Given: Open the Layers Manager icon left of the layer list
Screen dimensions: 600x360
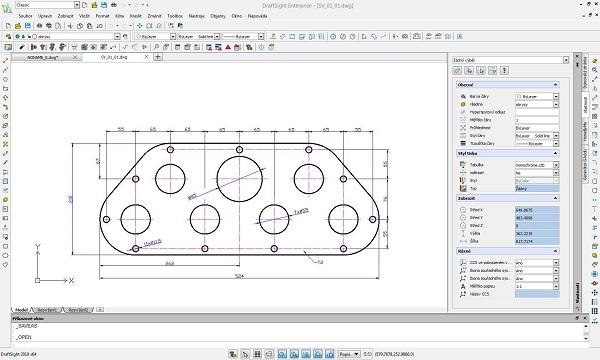Looking at the screenshot, I should (x=8, y=36).
